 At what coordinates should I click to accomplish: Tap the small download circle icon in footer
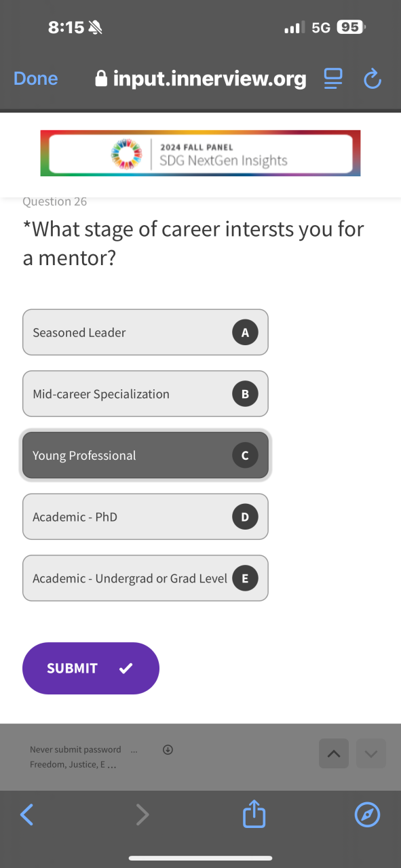coord(168,749)
